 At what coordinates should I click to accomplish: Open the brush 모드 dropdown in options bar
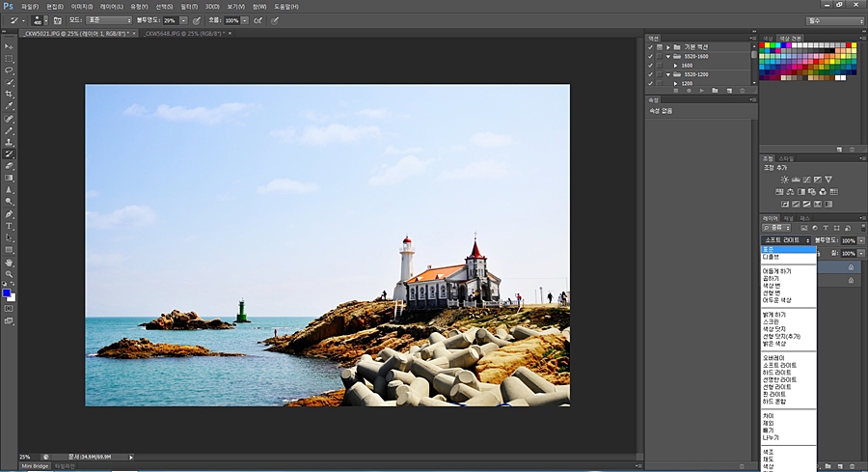tap(108, 19)
